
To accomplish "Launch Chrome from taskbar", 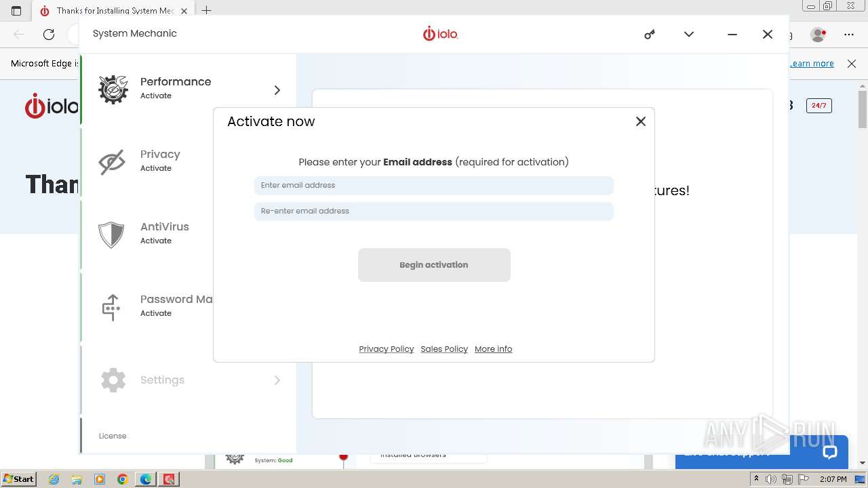I will coord(123,479).
